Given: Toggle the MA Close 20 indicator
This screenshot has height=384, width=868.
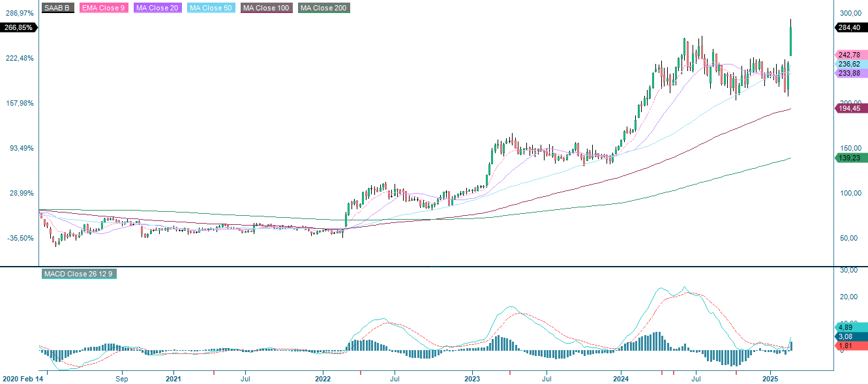Looking at the screenshot, I should click(156, 8).
